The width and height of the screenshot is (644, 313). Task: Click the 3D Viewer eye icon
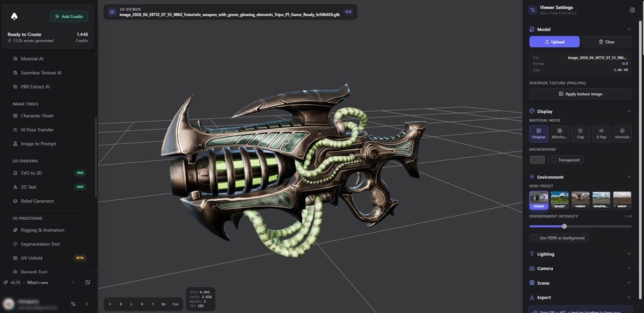pos(112,12)
